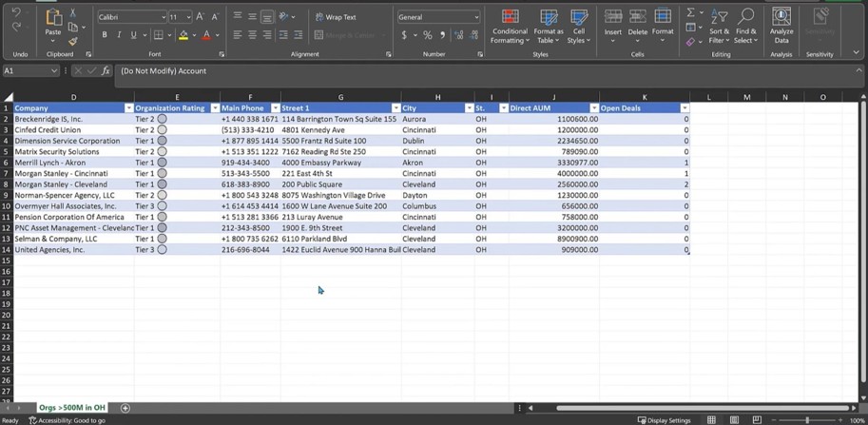
Task: Click Insert Function fx icon
Action: pyautogui.click(x=106, y=70)
